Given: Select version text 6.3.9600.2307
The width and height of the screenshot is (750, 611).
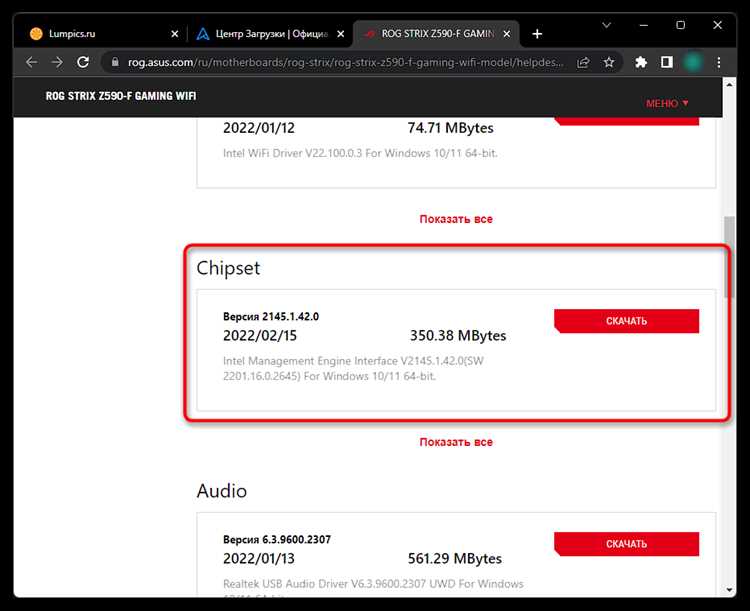Looking at the screenshot, I should pyautogui.click(x=296, y=539).
